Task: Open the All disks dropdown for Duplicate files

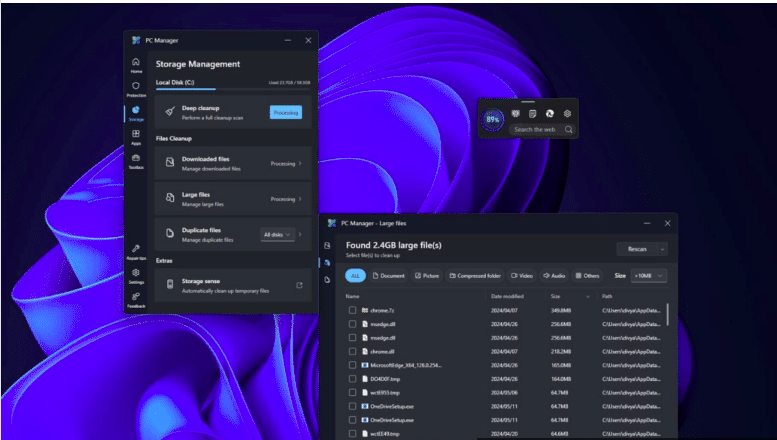Action: (x=279, y=234)
